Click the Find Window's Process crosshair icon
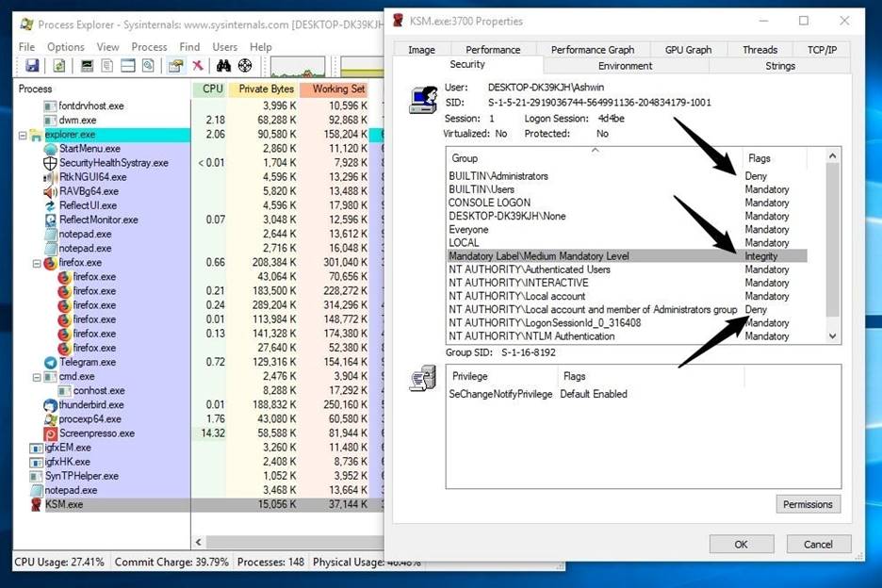This screenshot has height=588, width=882. tap(245, 66)
